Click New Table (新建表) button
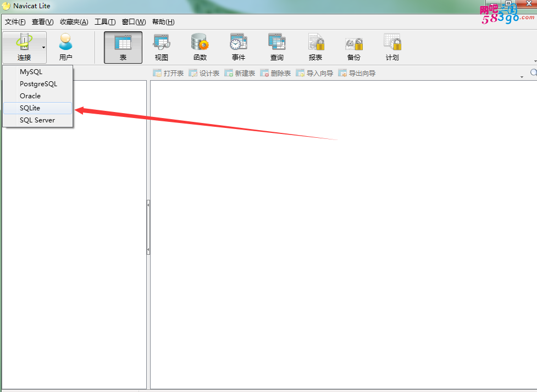The height and width of the screenshot is (392, 537). (240, 73)
